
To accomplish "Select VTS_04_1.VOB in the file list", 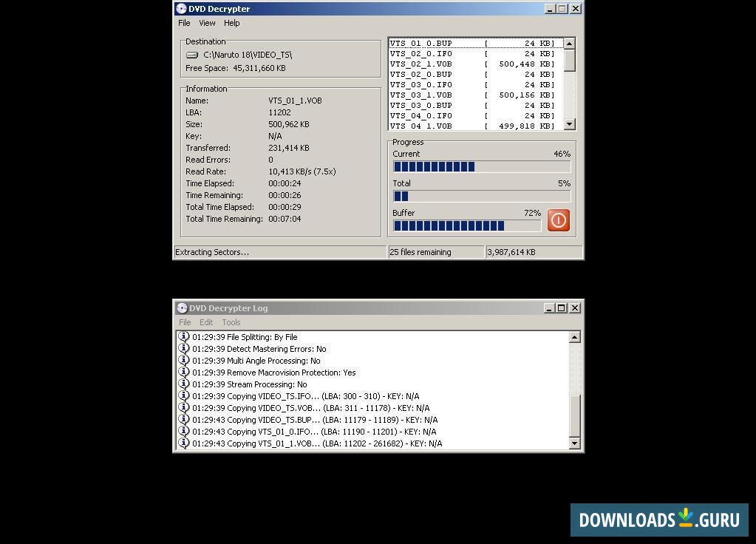I will 475,126.
